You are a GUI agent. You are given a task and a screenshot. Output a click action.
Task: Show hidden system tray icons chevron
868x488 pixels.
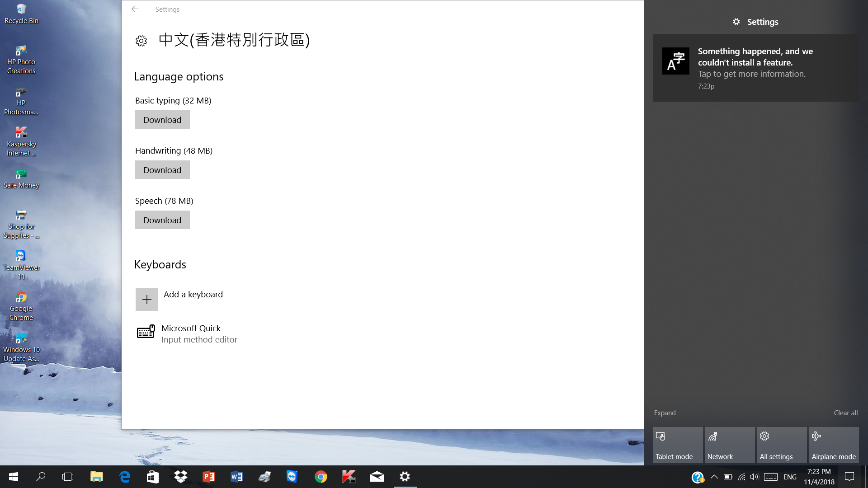point(714,477)
